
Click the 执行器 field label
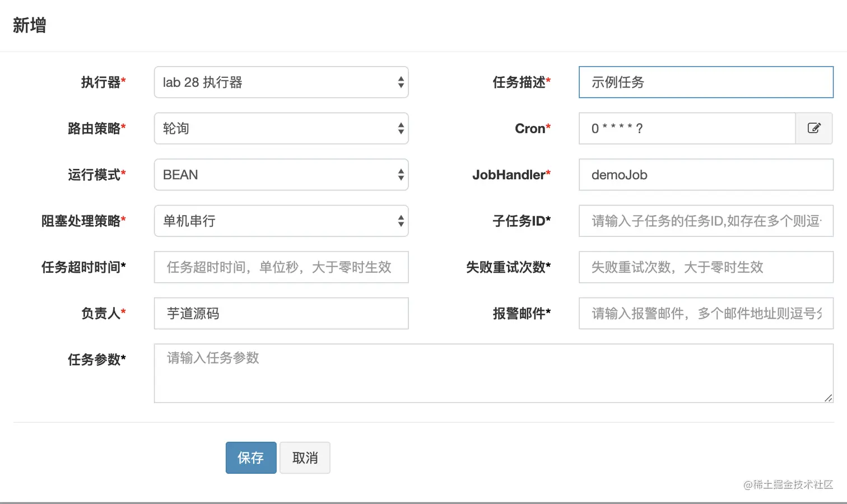103,82
